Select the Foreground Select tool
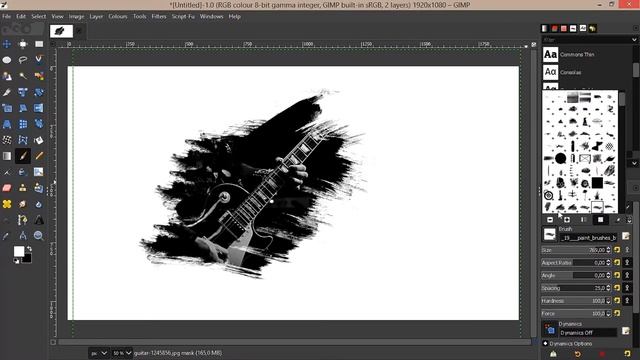This screenshot has height=360, width=640. click(x=7, y=76)
